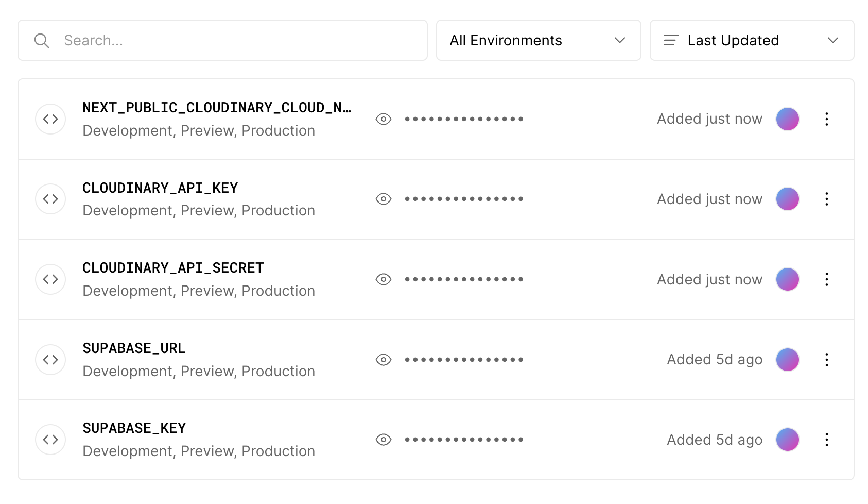Click gradient avatar on first variable row
Image resolution: width=868 pixels, height=504 pixels.
pyautogui.click(x=787, y=119)
